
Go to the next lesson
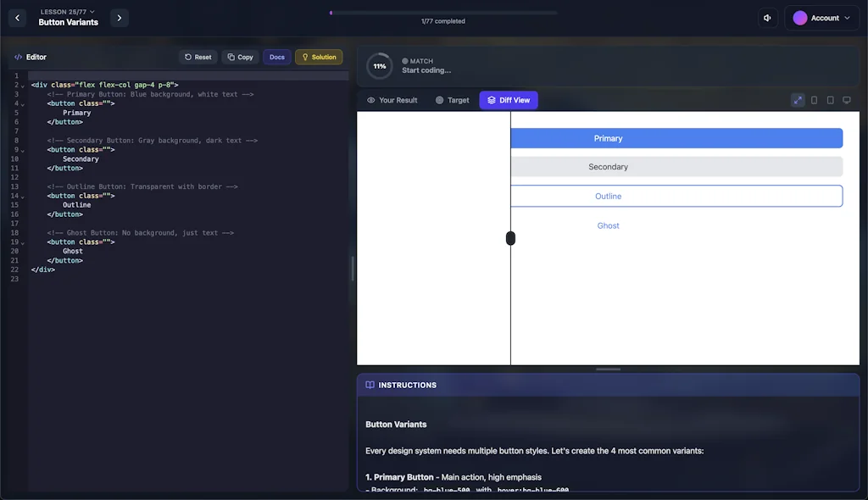(119, 17)
